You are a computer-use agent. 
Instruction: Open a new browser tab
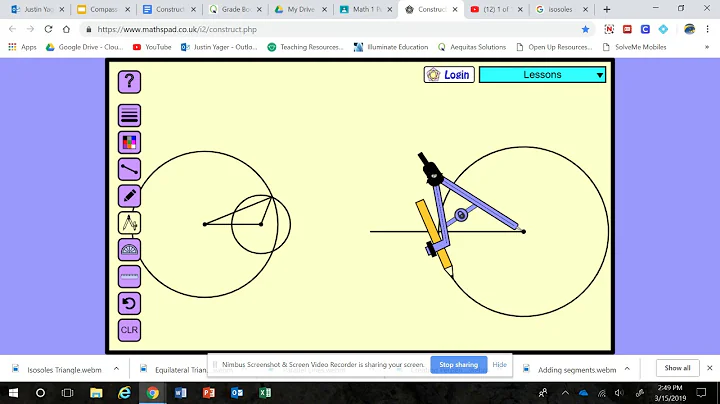(607, 9)
